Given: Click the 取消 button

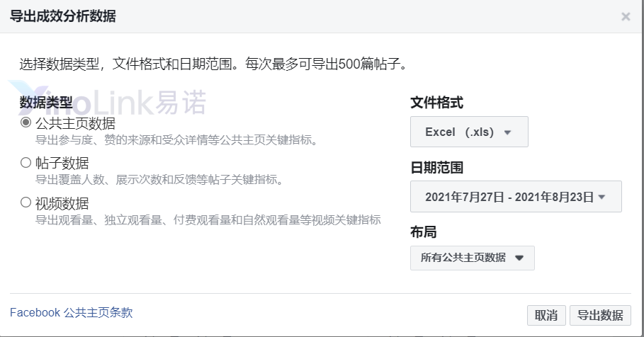Looking at the screenshot, I should click(546, 315).
